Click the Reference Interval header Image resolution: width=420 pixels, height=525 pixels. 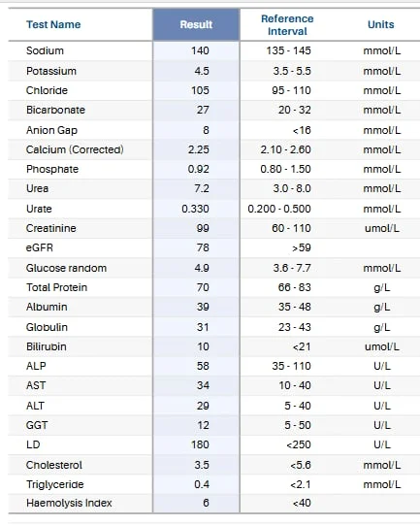click(x=287, y=25)
